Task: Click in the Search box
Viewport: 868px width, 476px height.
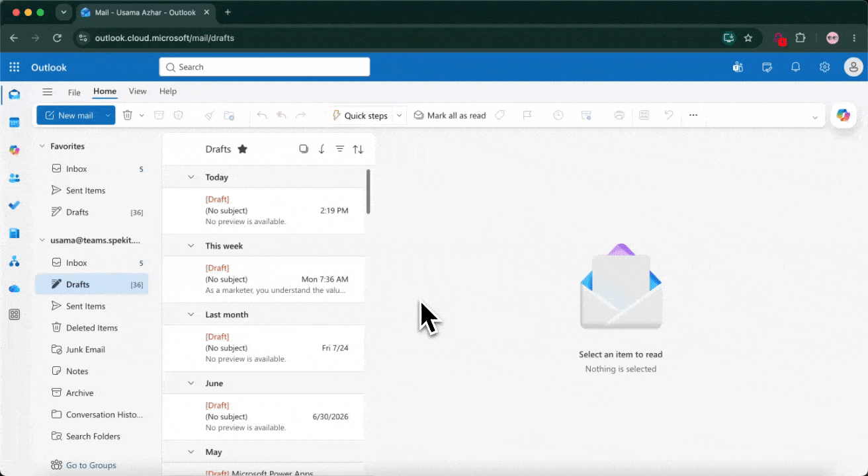Action: click(265, 67)
